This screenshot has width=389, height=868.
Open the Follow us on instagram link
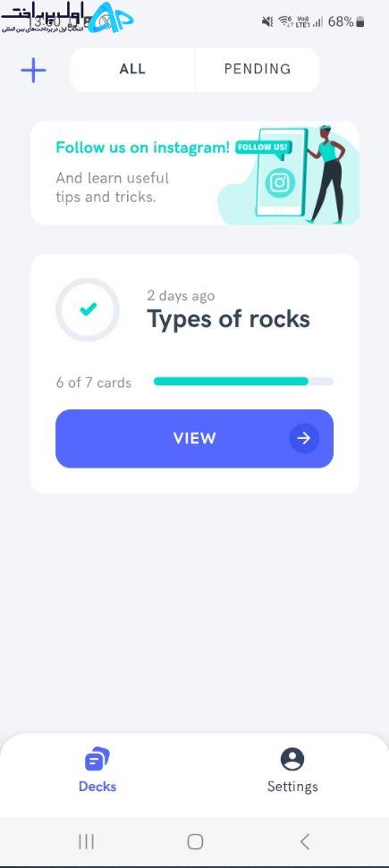pos(142,147)
